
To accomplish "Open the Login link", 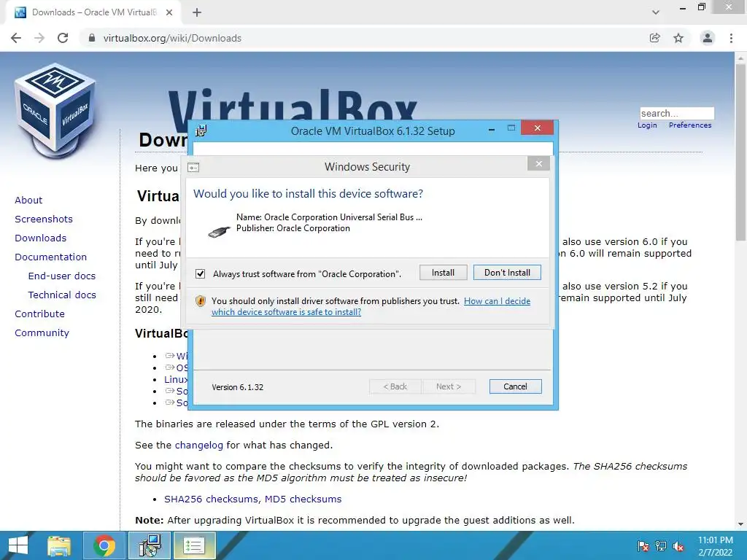I will pos(647,125).
